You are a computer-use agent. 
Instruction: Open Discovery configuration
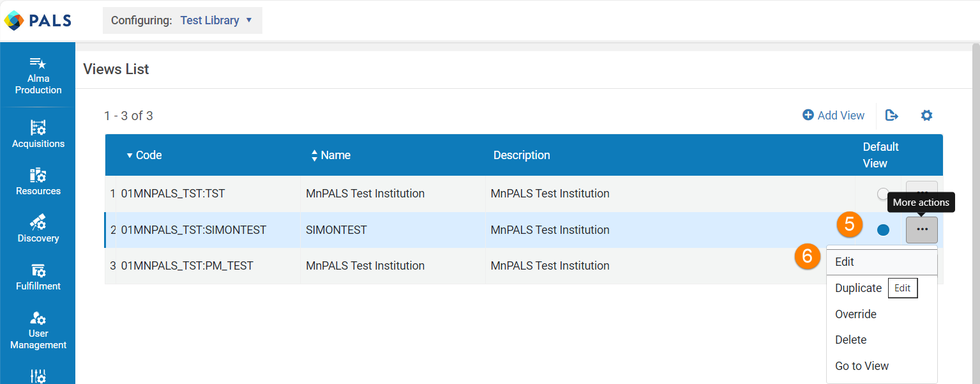[38, 229]
